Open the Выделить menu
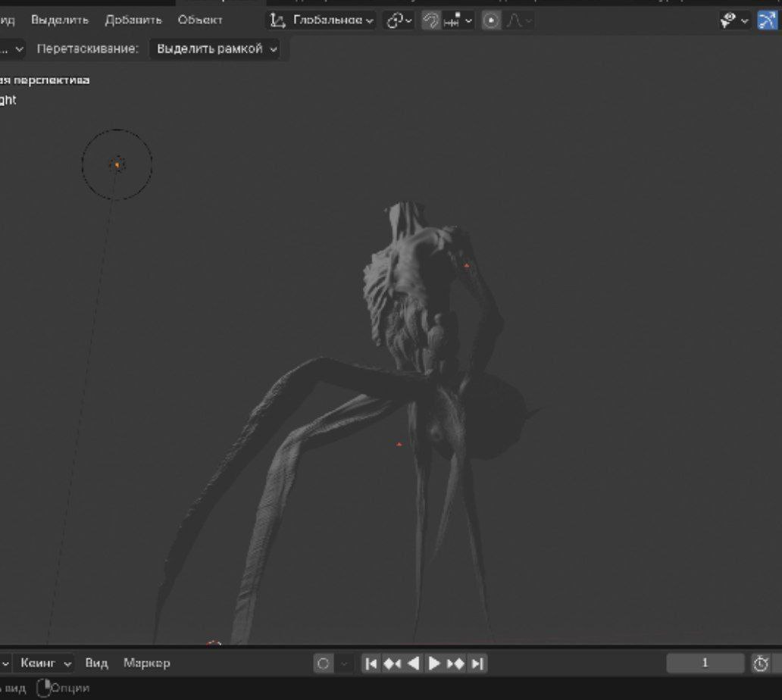 pyautogui.click(x=60, y=20)
